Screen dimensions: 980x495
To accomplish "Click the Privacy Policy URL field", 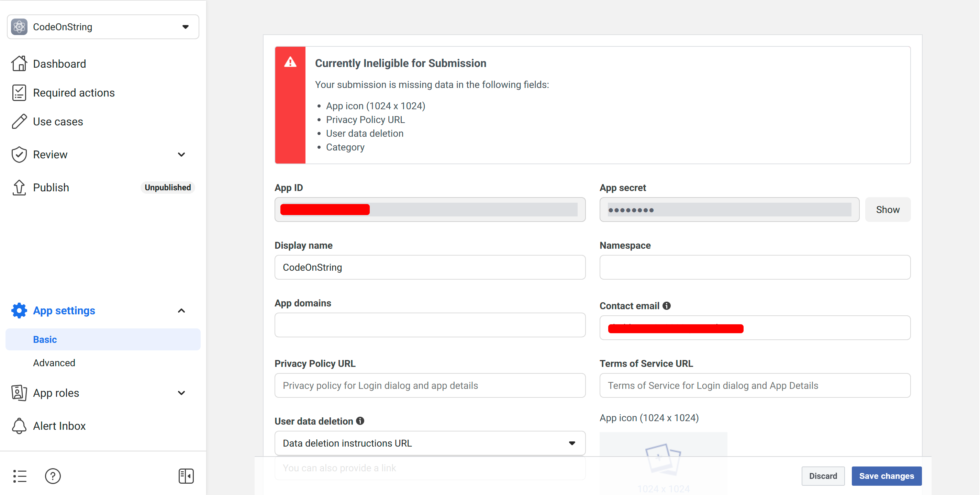I will coord(430,385).
